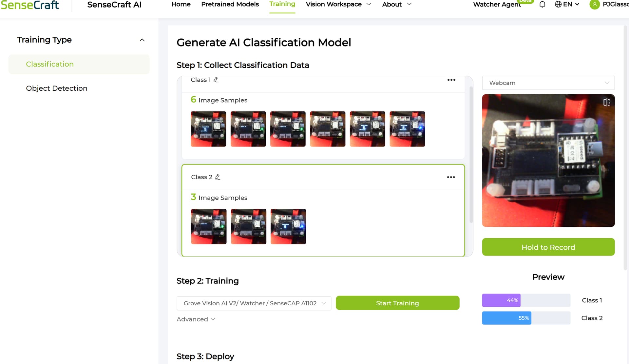
Task: Click the 'Step 3: Deploy' heading
Action: pos(205,356)
